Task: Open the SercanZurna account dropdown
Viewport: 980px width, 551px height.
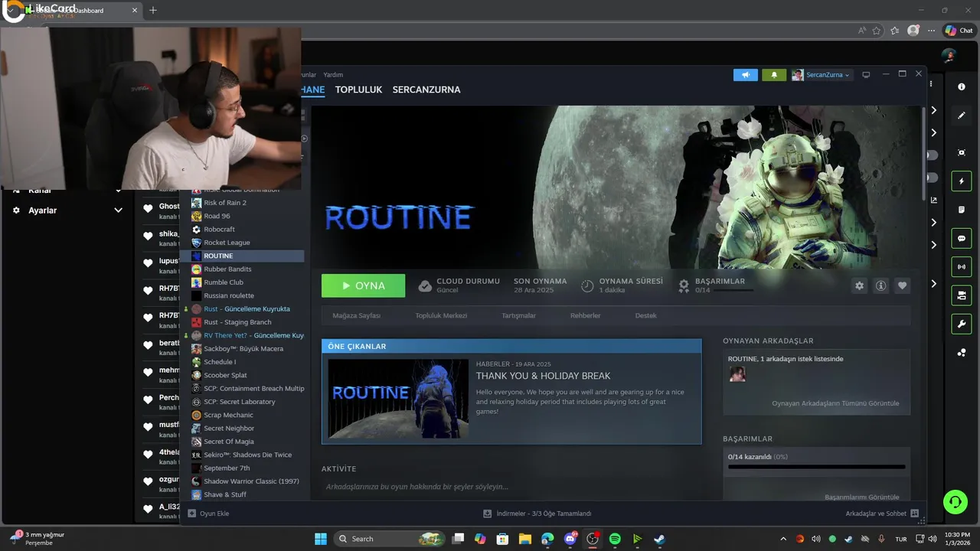Action: [x=821, y=75]
